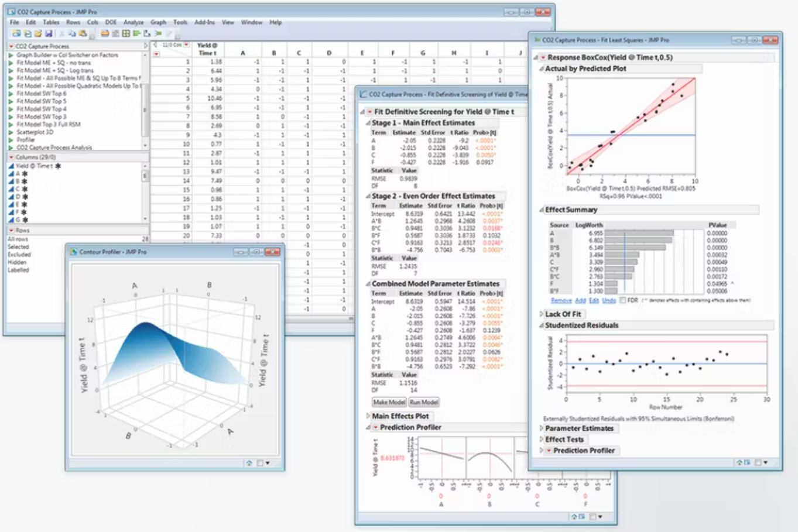The height and width of the screenshot is (532, 798).
Task: Open the Analyze menu
Action: point(133,22)
